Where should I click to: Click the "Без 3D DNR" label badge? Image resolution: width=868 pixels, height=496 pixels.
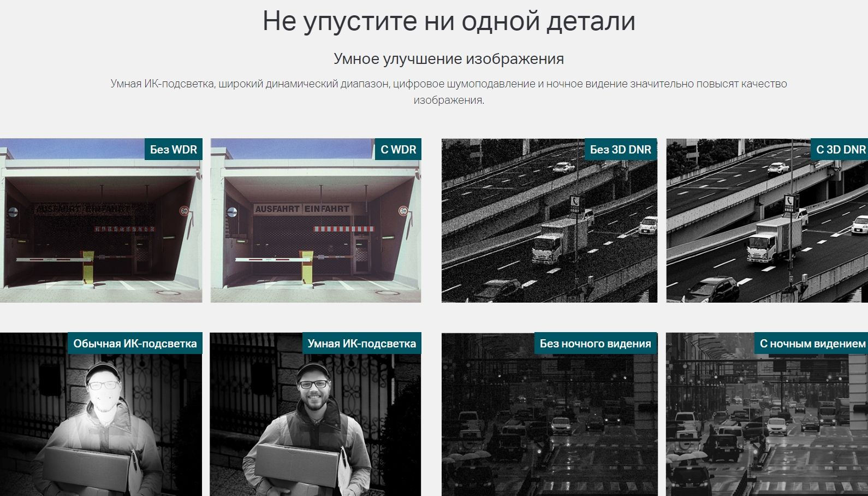click(x=621, y=149)
